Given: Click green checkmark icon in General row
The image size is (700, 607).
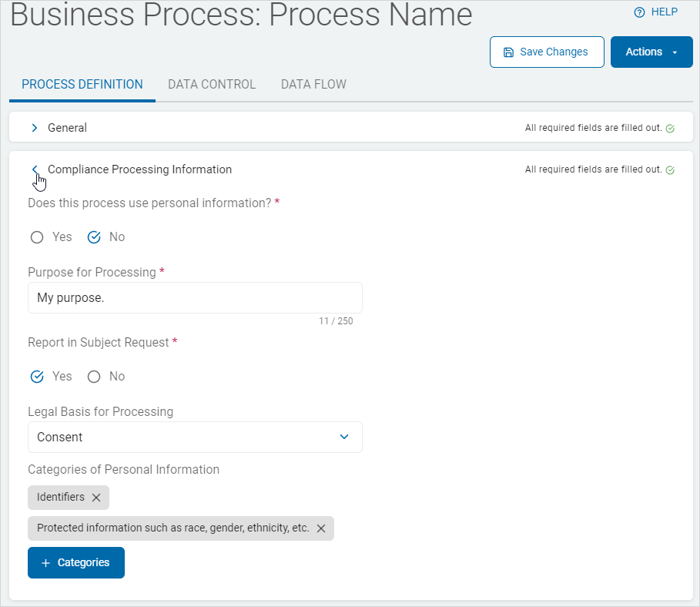Looking at the screenshot, I should tap(670, 129).
